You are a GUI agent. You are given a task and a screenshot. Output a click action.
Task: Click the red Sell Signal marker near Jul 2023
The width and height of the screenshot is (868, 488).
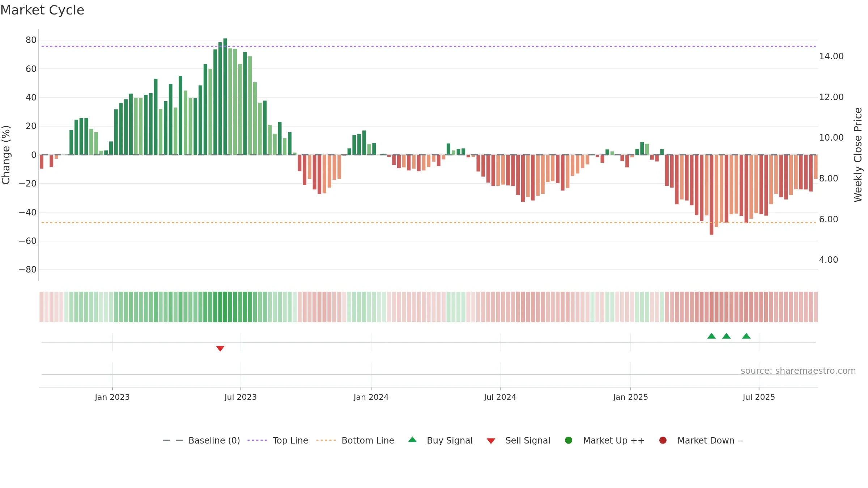pyautogui.click(x=220, y=348)
